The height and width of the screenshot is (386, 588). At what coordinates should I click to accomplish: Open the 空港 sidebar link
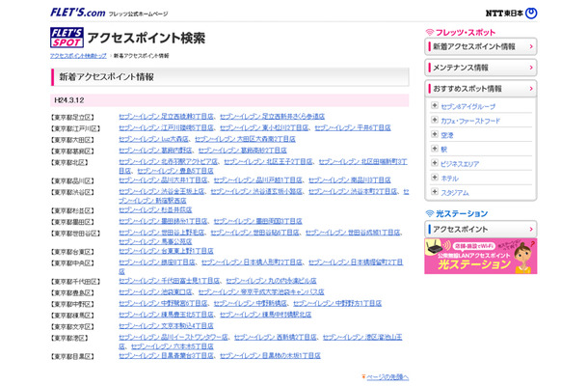point(447,135)
